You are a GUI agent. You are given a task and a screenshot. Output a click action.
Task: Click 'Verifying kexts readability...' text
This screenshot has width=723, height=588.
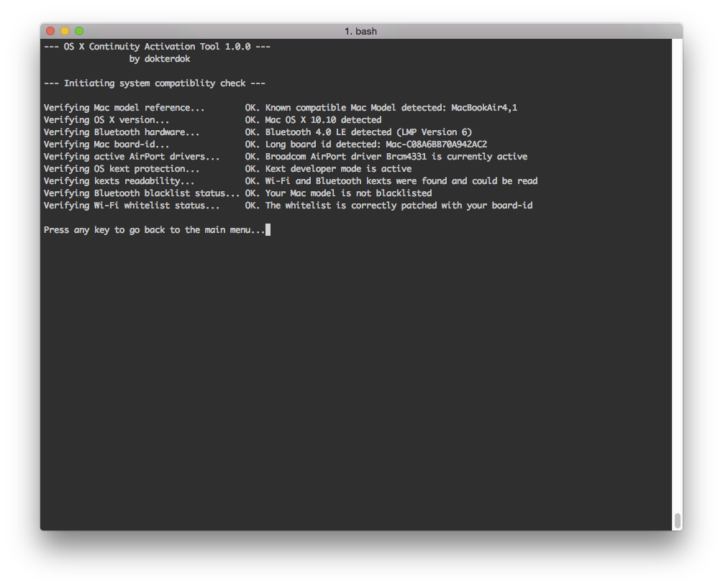click(x=119, y=181)
